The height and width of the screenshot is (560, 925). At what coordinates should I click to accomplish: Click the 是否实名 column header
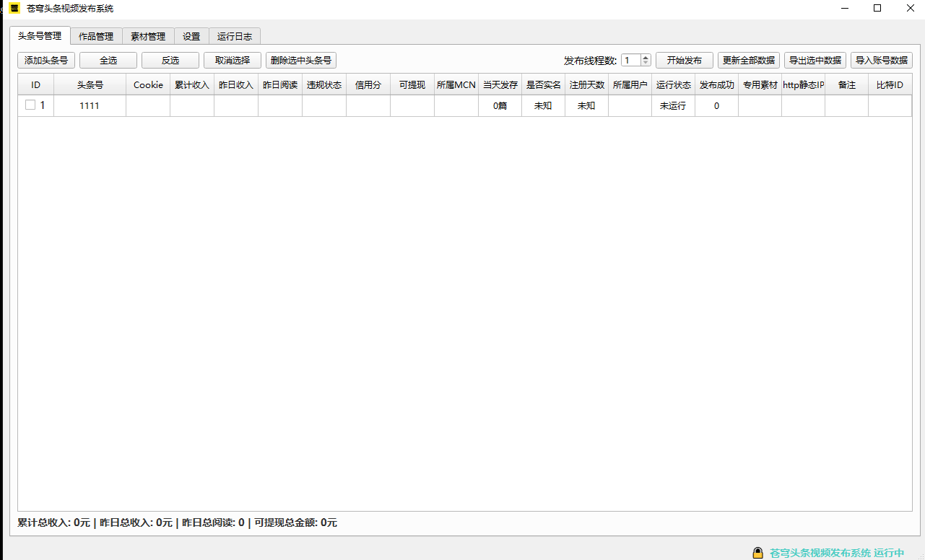point(544,84)
